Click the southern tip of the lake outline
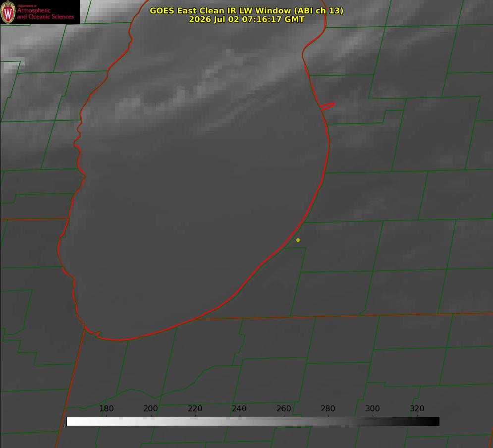This screenshot has height=448, width=493. [119, 339]
